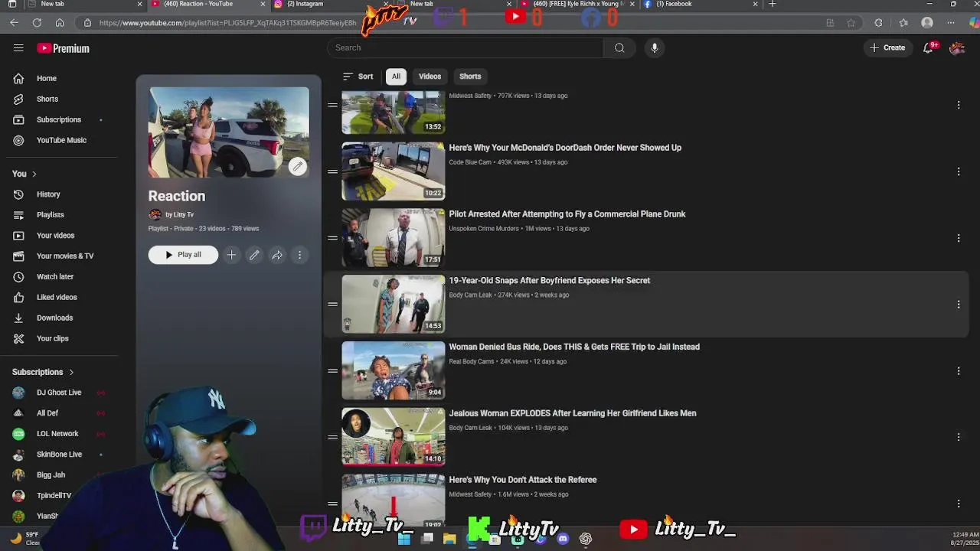Image resolution: width=980 pixels, height=551 pixels.
Task: Bookmark this page with star icon
Action: point(851,23)
